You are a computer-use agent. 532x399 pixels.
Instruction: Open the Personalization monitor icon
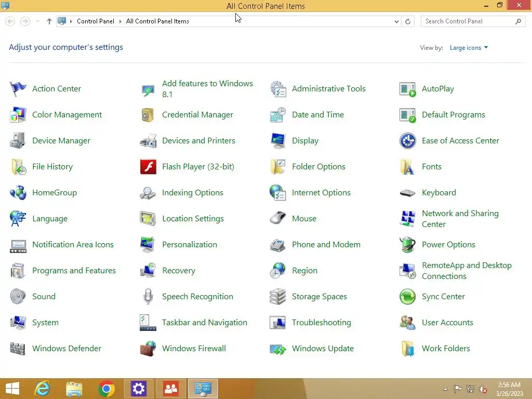click(148, 245)
